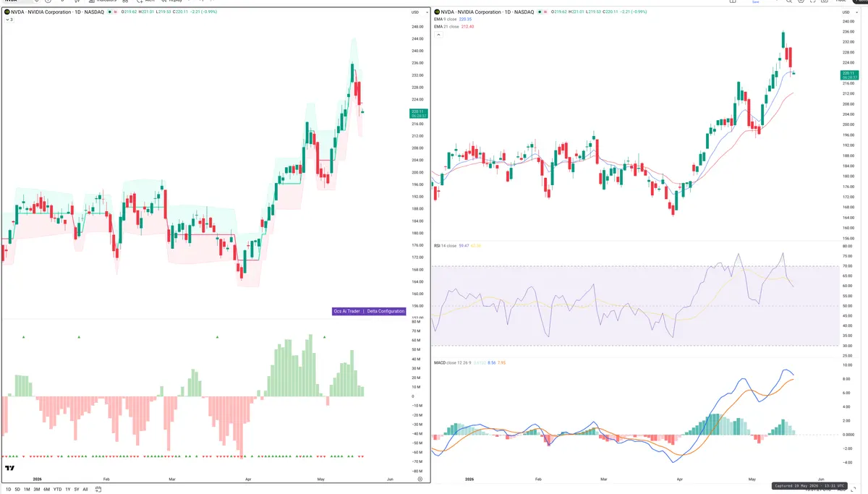
Task: Select the 5D time range
Action: click(17, 490)
